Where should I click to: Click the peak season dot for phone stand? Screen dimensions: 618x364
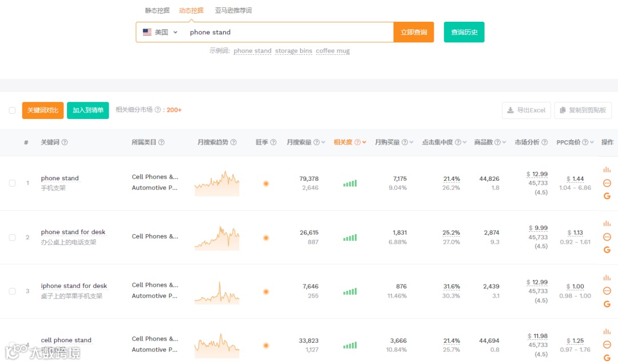pyautogui.click(x=266, y=183)
